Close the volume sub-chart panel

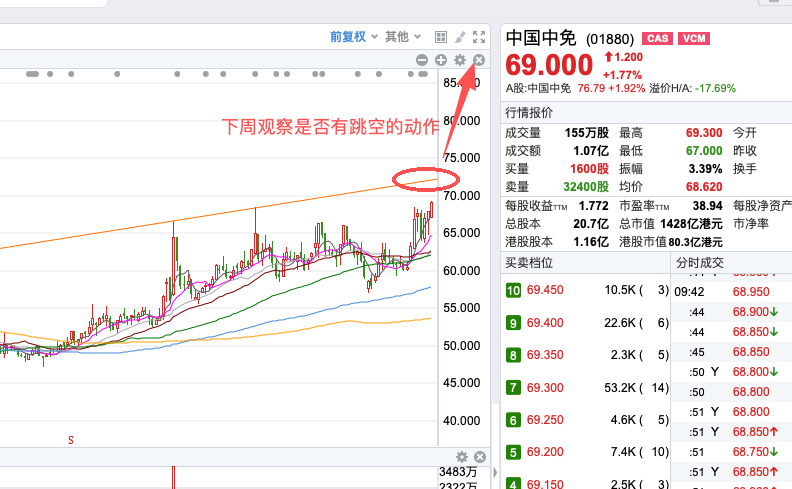[x=480, y=457]
